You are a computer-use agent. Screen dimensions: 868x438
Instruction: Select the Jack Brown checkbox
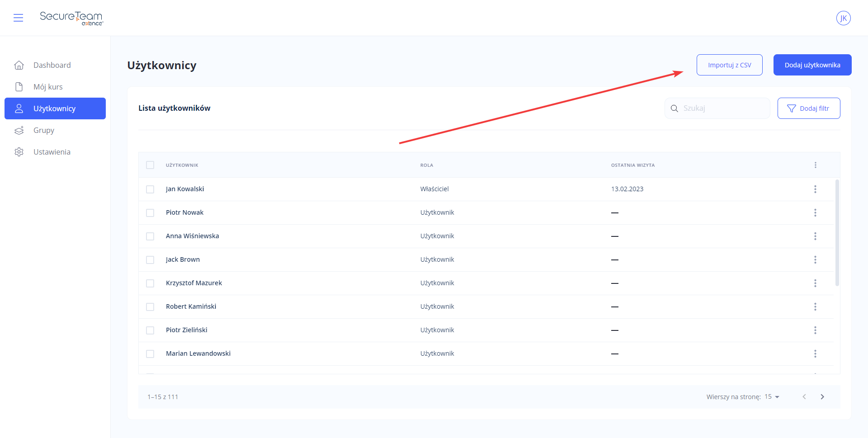pos(150,259)
